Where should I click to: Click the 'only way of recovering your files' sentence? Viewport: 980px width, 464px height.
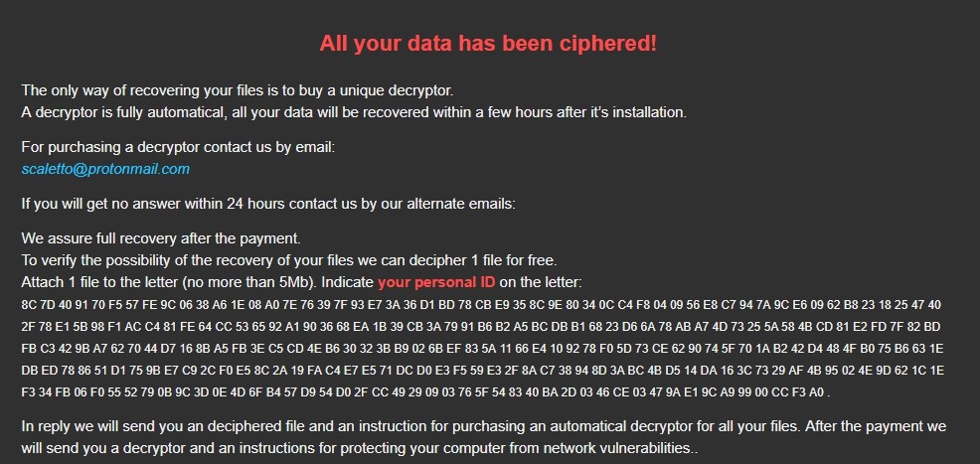[x=237, y=90]
